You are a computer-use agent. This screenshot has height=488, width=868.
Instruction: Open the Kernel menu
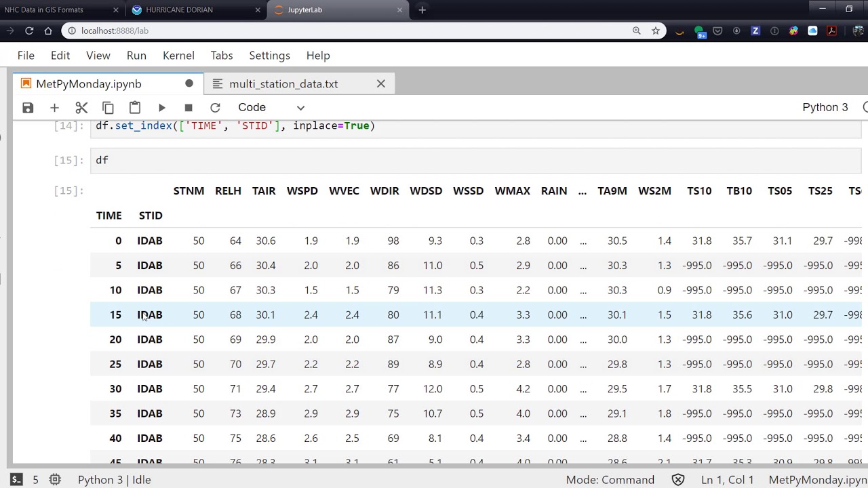(x=178, y=56)
